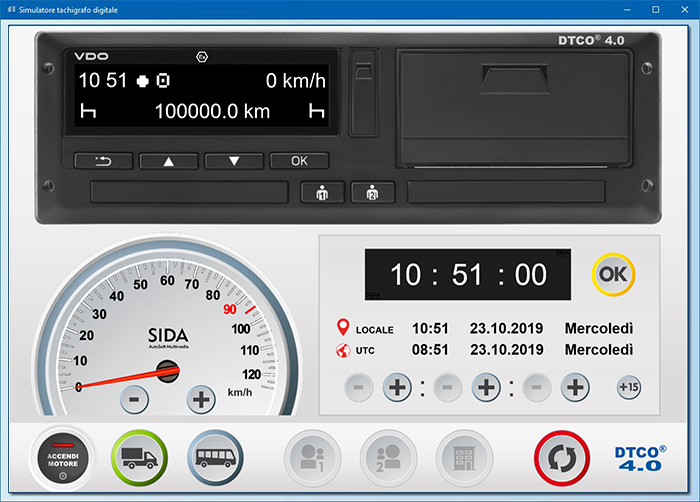This screenshot has height=502, width=700.
Task: Click the red reset refresh icon
Action: tap(561, 457)
